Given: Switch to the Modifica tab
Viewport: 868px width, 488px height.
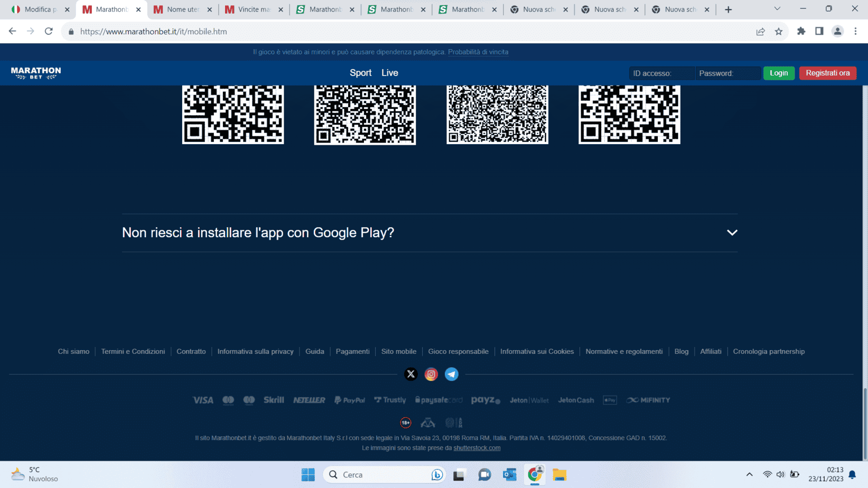Looking at the screenshot, I should [41, 10].
